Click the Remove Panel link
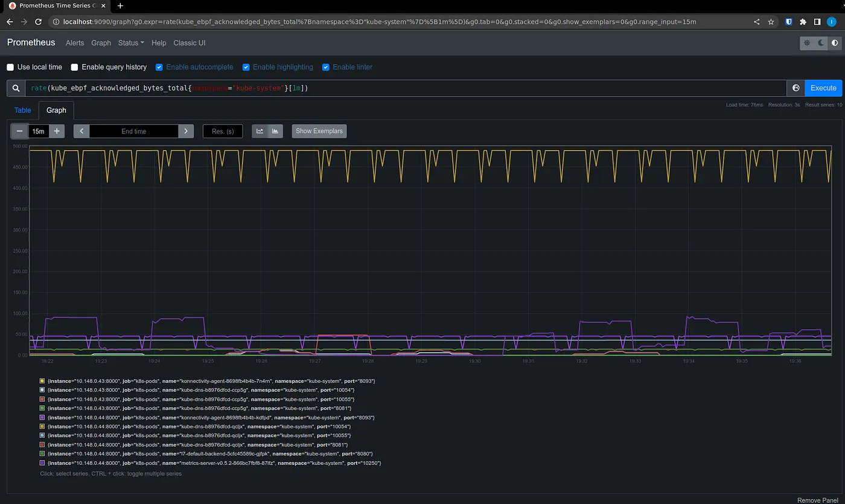The width and height of the screenshot is (845, 504). [x=817, y=500]
